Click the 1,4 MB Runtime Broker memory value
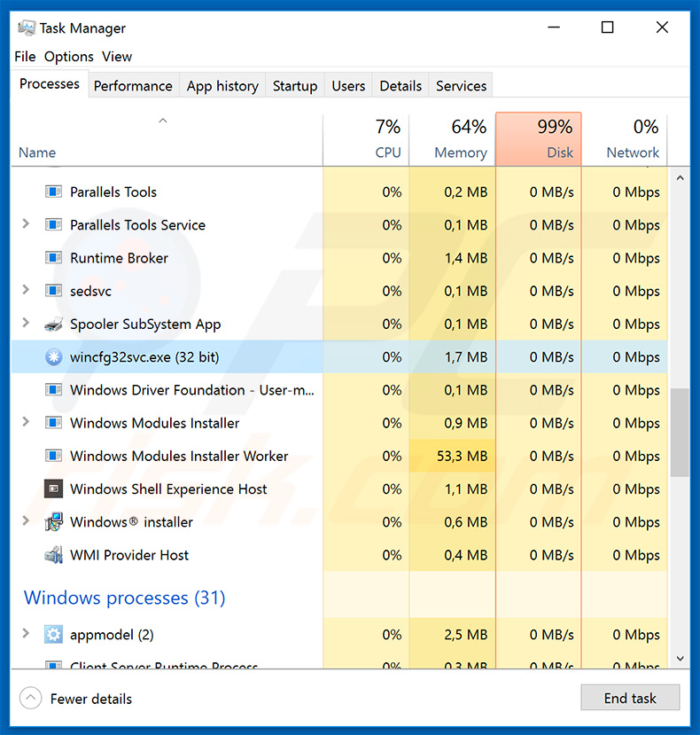This screenshot has height=735, width=700. [x=466, y=258]
